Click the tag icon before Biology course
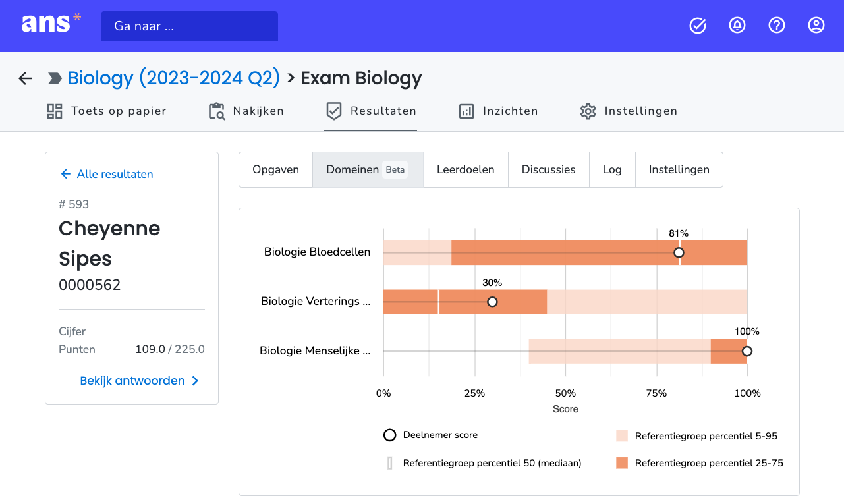Image resolution: width=844 pixels, height=504 pixels. click(x=55, y=78)
